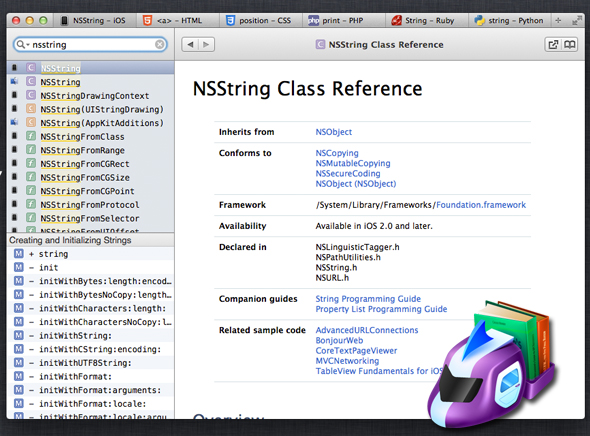Jump to - init method

click(x=90, y=267)
